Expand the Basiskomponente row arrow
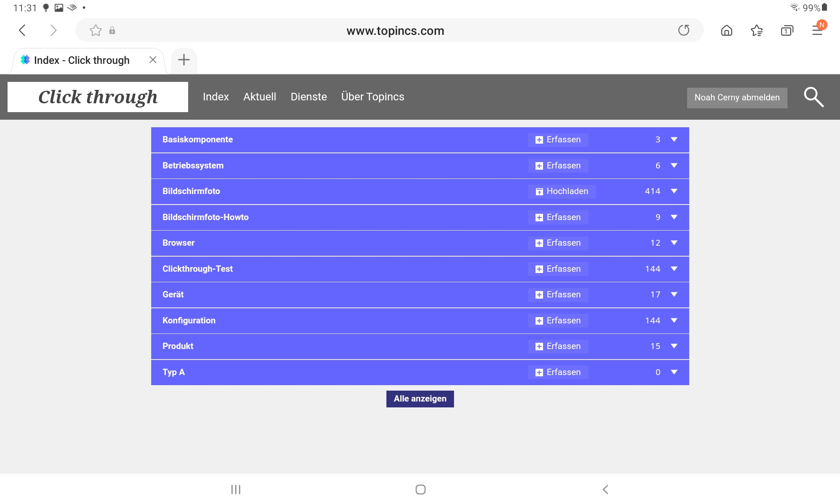The width and height of the screenshot is (840, 504). tap(674, 139)
